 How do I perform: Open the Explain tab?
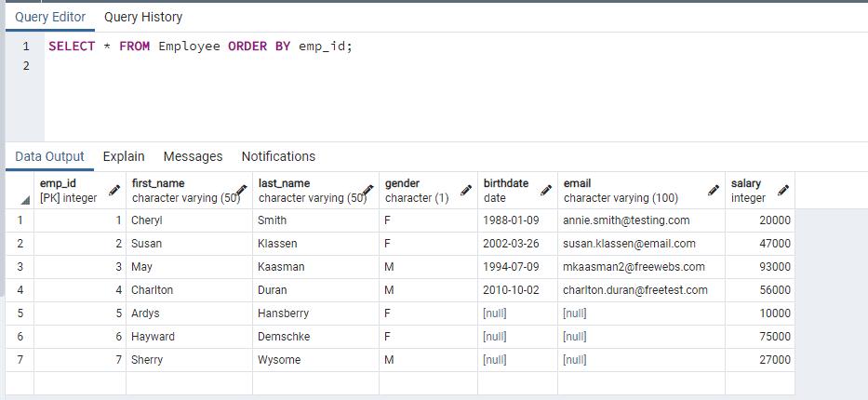(x=124, y=156)
